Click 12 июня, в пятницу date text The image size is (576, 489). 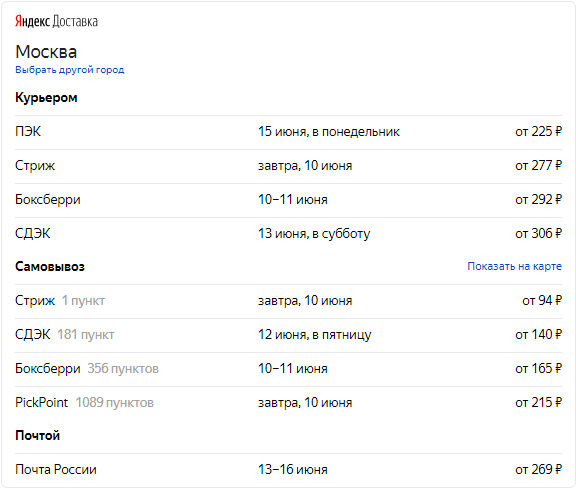point(315,335)
